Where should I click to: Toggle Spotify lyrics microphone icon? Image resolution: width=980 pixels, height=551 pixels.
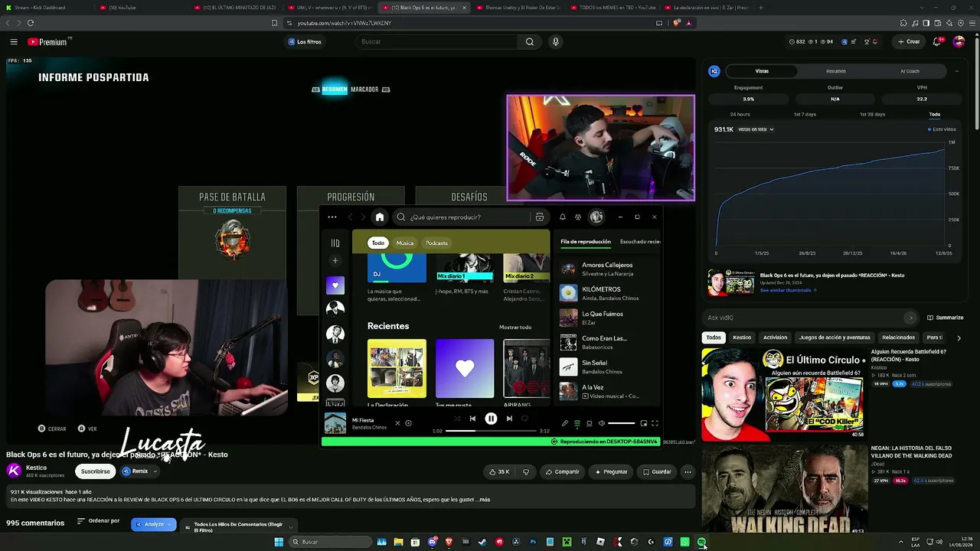point(565,423)
